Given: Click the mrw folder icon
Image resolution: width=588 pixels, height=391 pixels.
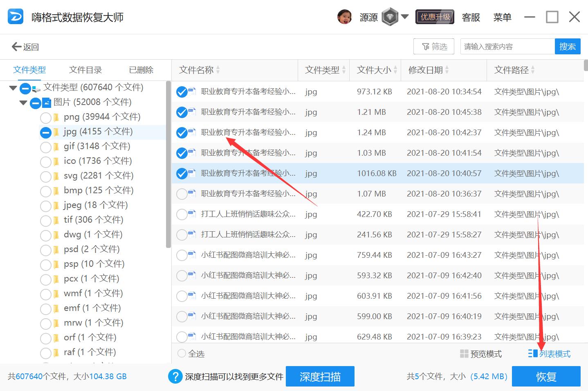Looking at the screenshot, I should pyautogui.click(x=56, y=323).
